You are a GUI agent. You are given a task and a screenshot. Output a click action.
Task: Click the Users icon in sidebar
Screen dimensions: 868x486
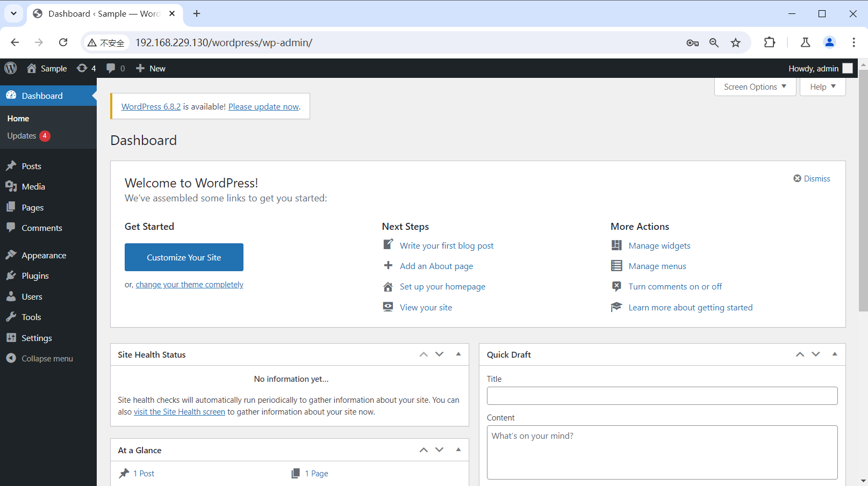[11, 296]
